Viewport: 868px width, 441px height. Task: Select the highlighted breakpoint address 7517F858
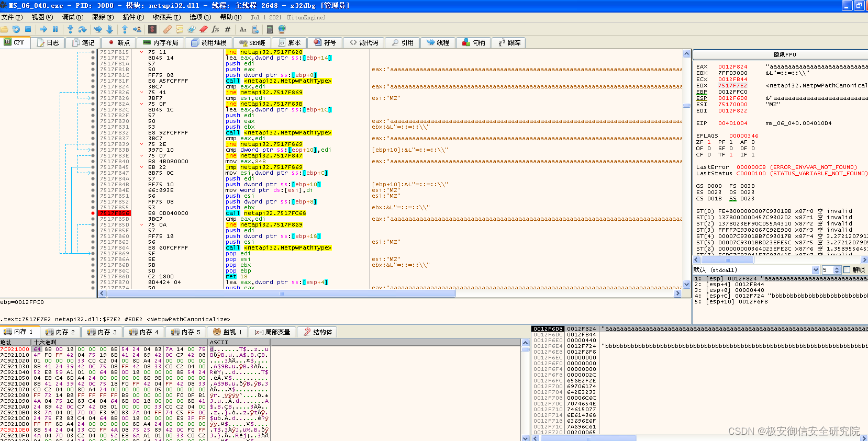pos(114,213)
